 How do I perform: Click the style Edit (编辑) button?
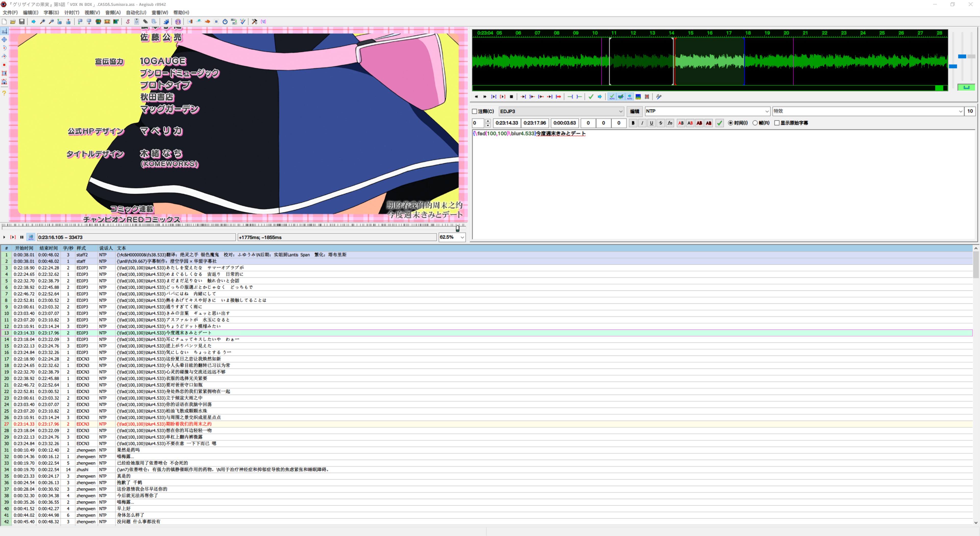[x=634, y=112]
